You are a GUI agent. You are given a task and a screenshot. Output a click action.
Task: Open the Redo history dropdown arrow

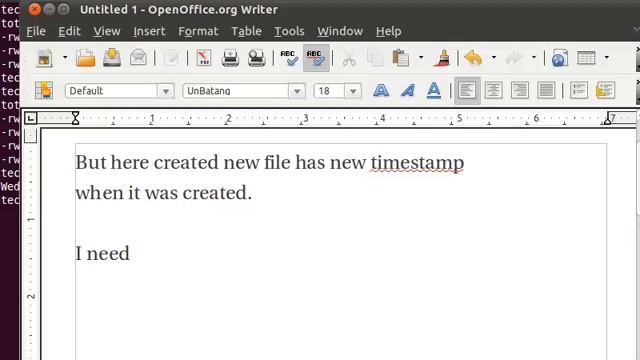[533, 58]
